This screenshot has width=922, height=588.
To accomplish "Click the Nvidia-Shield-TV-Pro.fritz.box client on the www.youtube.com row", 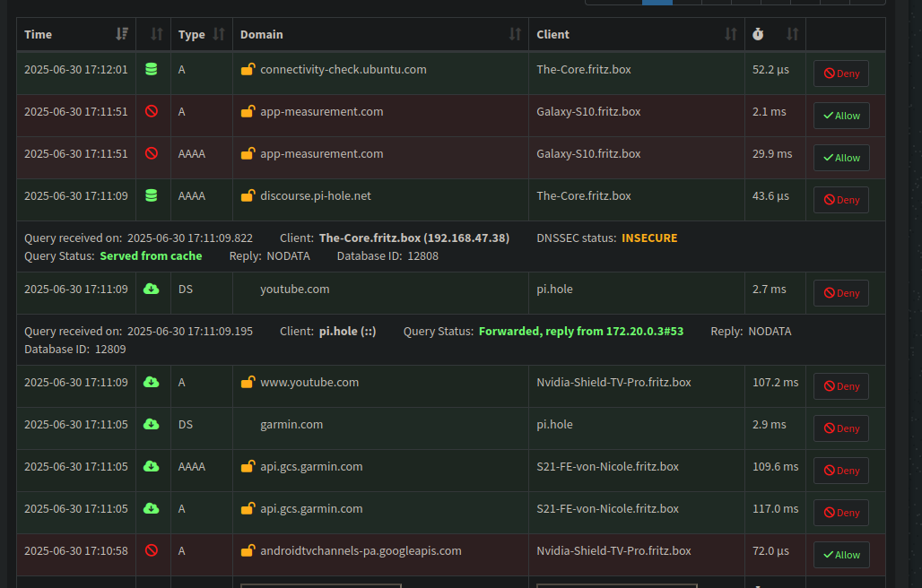I will click(613, 383).
